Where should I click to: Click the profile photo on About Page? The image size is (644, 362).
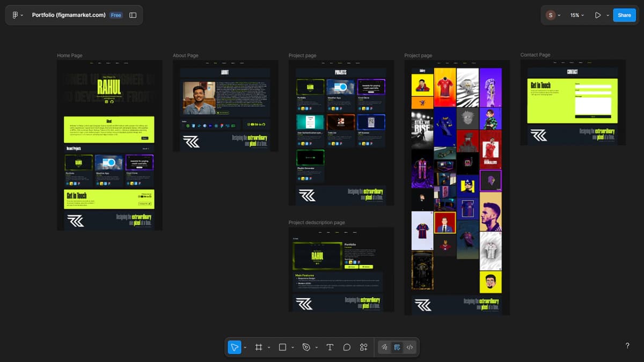(x=199, y=98)
